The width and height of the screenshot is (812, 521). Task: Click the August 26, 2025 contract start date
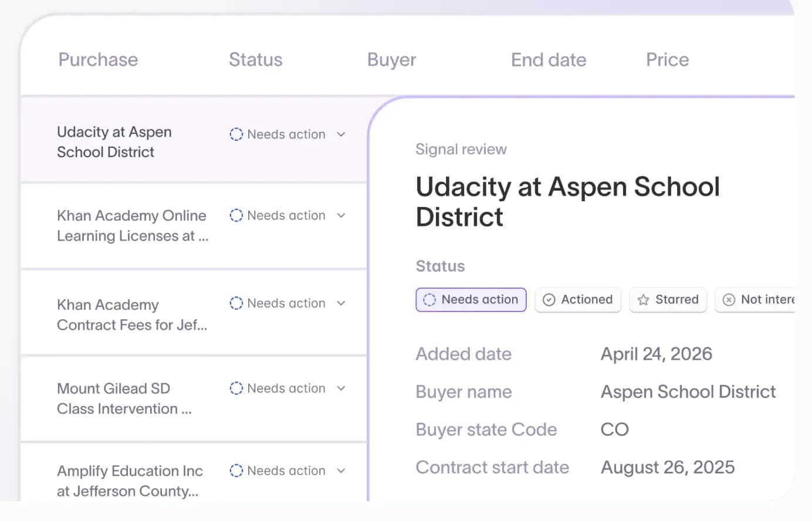point(668,467)
